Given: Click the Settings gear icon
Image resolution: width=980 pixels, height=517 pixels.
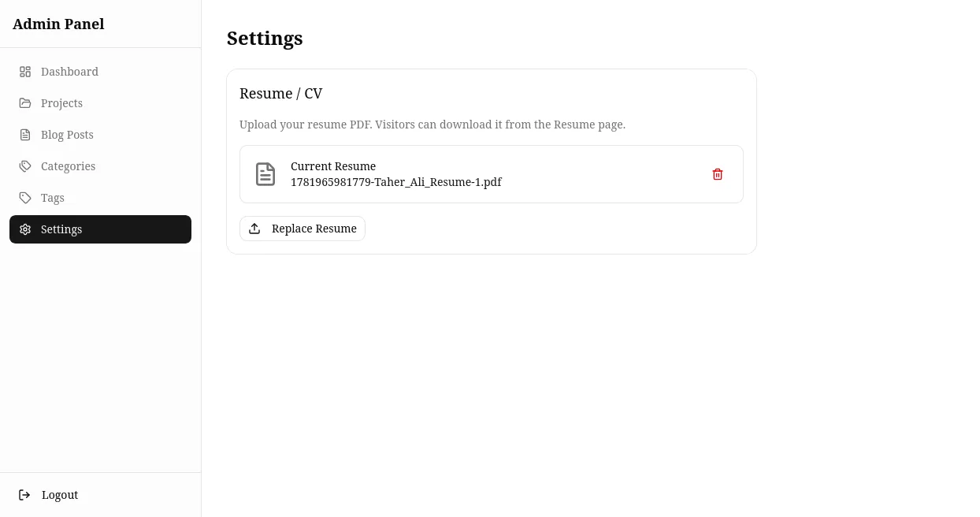Looking at the screenshot, I should [x=25, y=229].
